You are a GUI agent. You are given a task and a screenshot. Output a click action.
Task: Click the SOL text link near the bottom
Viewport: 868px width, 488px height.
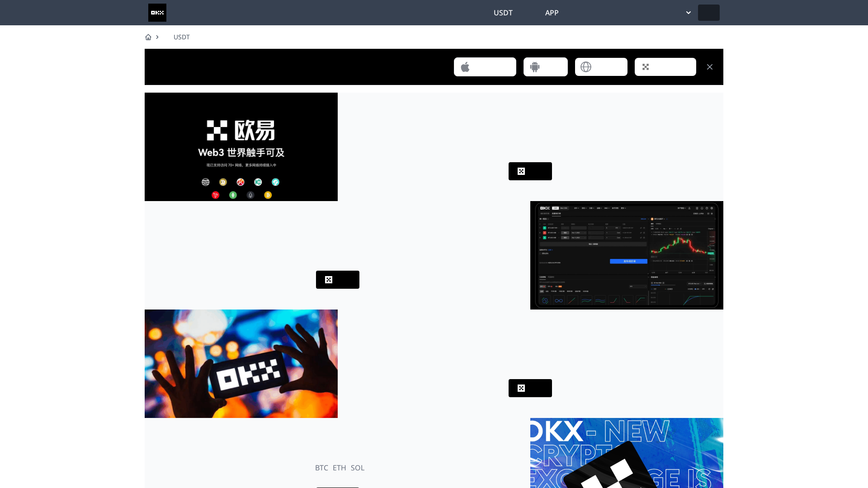click(358, 468)
